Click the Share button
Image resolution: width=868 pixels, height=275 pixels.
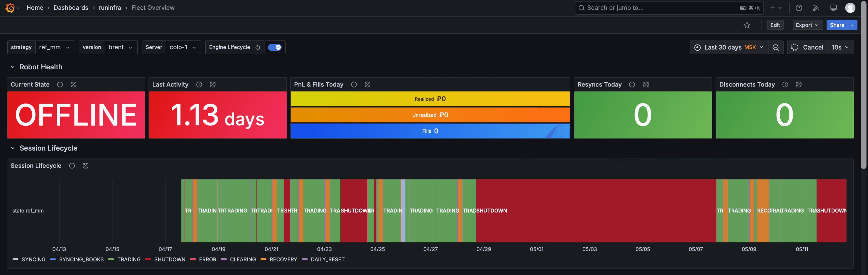click(837, 25)
